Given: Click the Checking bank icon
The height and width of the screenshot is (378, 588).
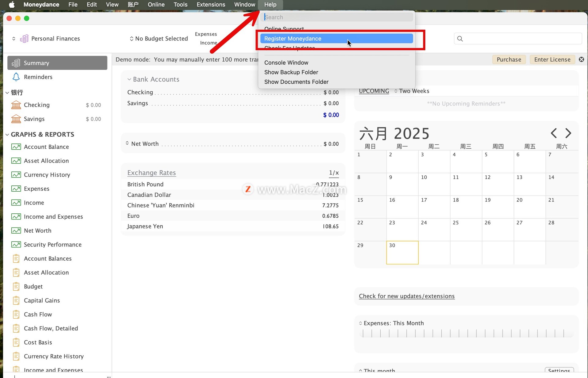Looking at the screenshot, I should [16, 105].
